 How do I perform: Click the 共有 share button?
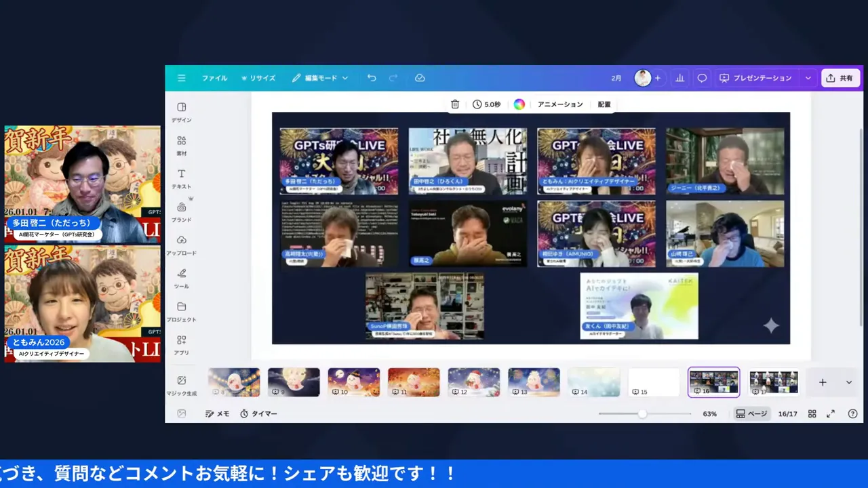pyautogui.click(x=840, y=78)
